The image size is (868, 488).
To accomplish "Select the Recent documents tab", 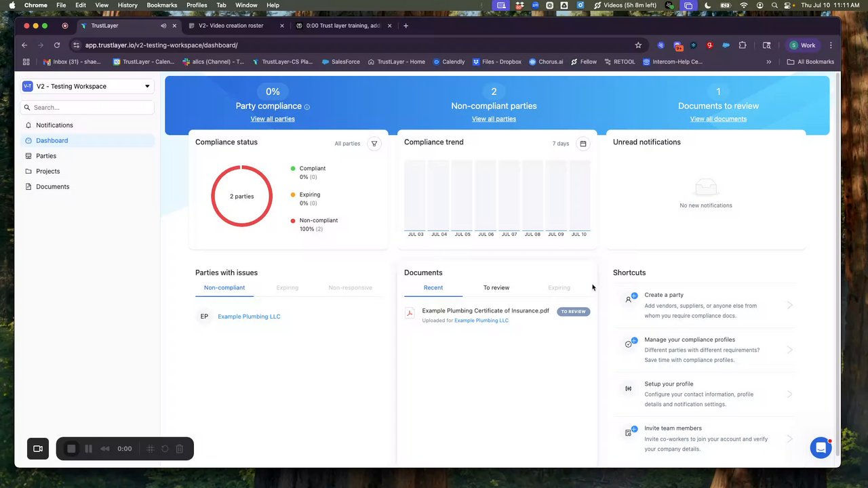I will point(433,287).
